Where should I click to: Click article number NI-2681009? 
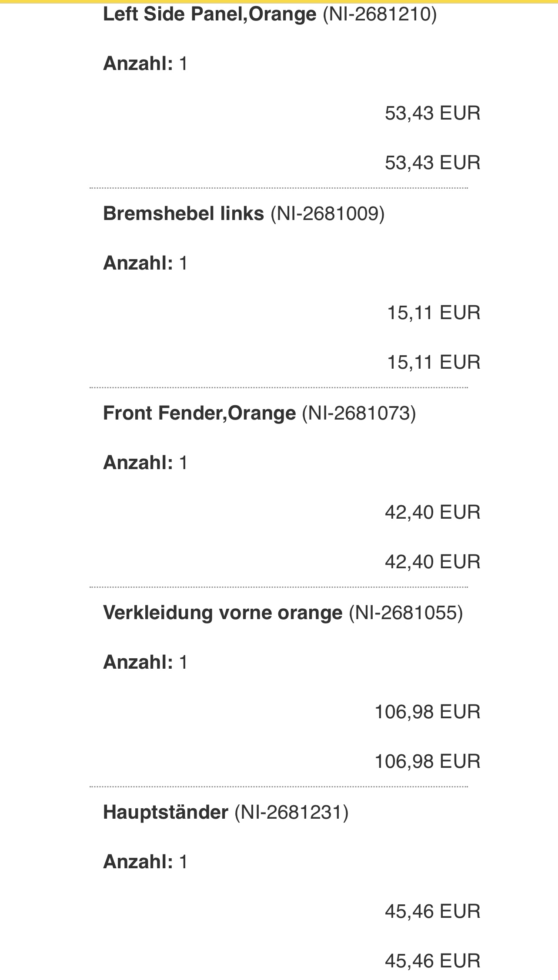[x=327, y=213]
